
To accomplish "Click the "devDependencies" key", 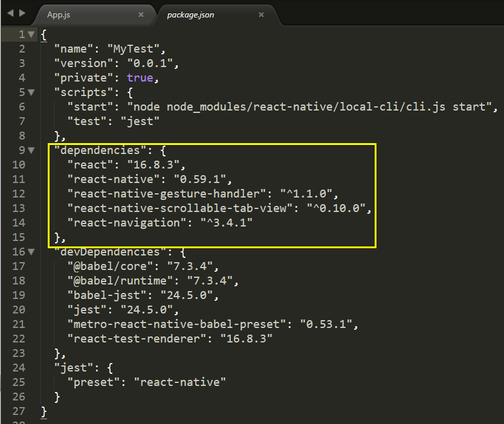I will click(x=110, y=252).
